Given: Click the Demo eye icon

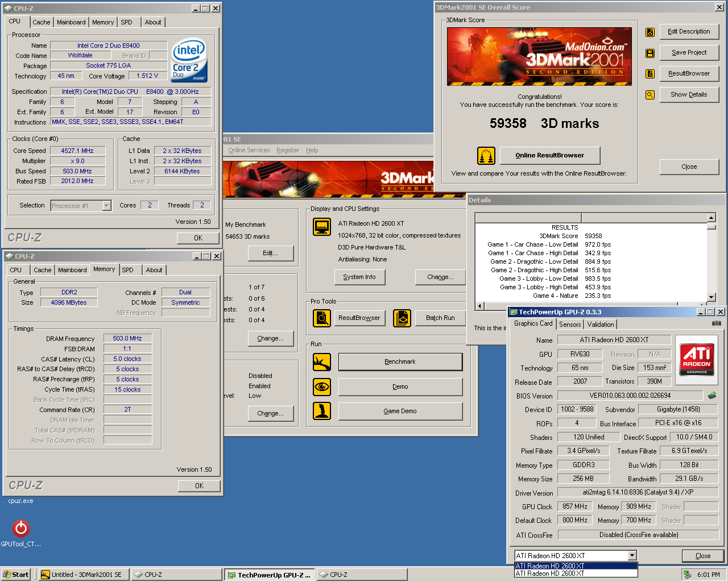Looking at the screenshot, I should [x=322, y=386].
